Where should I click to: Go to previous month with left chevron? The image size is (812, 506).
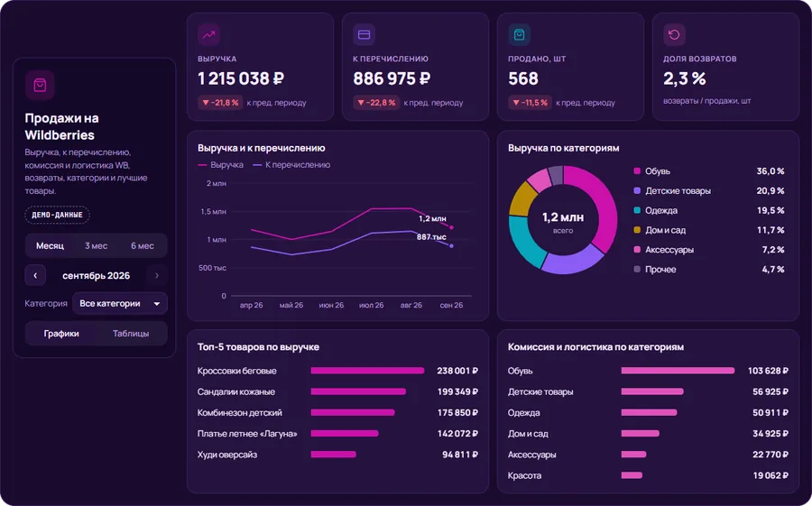pos(35,275)
